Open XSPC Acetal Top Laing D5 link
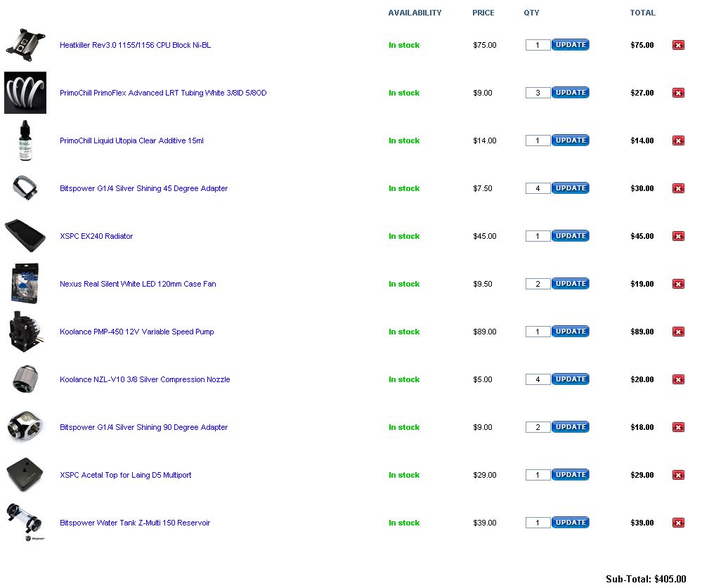The image size is (702, 588). point(125,475)
